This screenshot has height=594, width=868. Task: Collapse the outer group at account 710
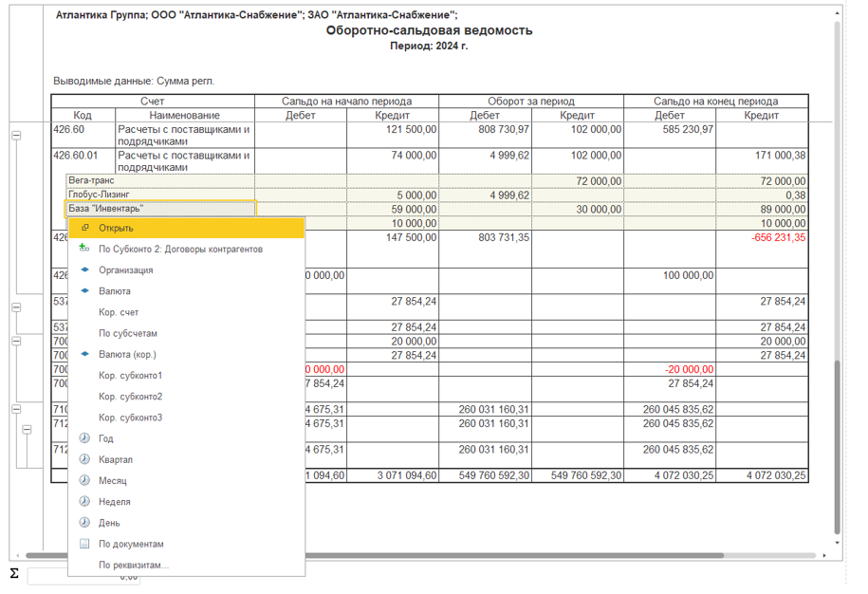click(x=17, y=409)
